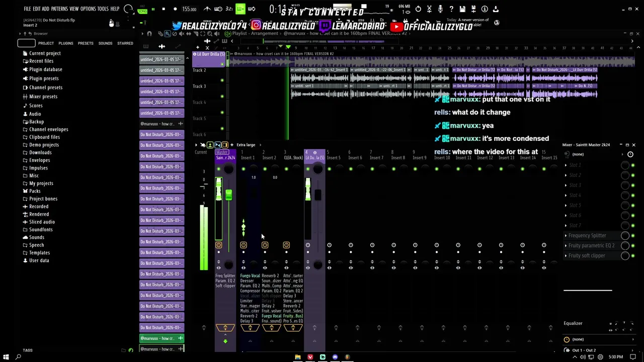Screen dimensions: 644x362
Task: Switch to browser PLUGINS tab
Action: [x=66, y=43]
